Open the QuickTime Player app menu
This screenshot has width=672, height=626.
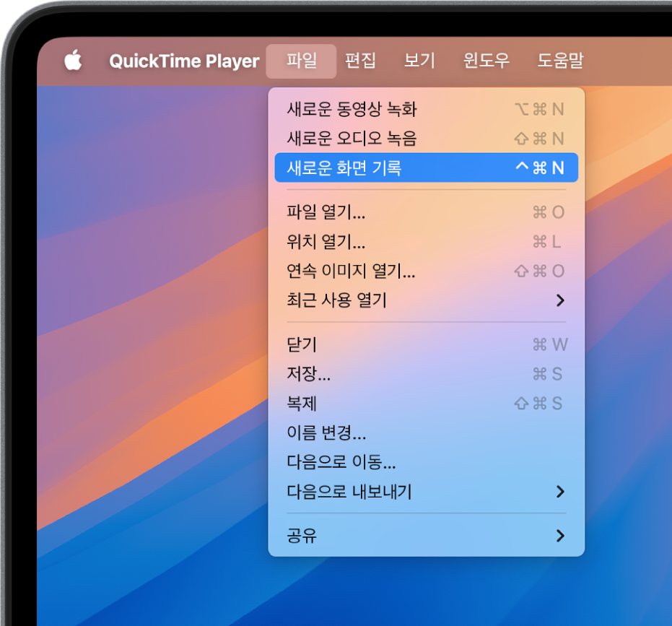(x=184, y=61)
